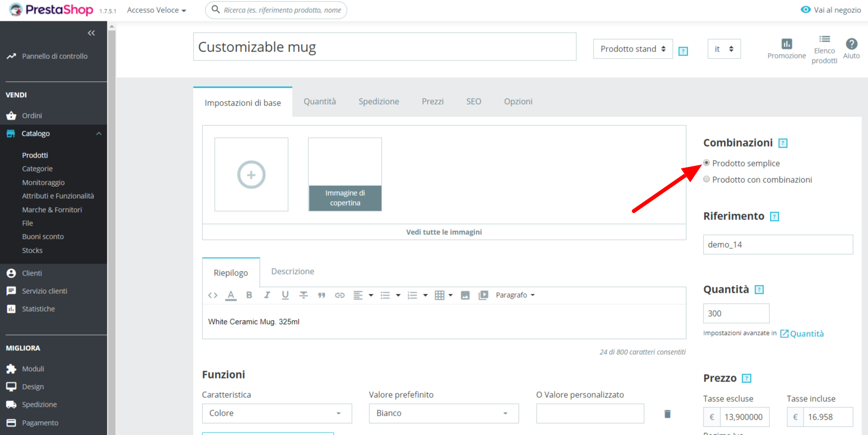This screenshot has height=435, width=868.
Task: Open Elenco prodotti list icon
Action: point(824,39)
